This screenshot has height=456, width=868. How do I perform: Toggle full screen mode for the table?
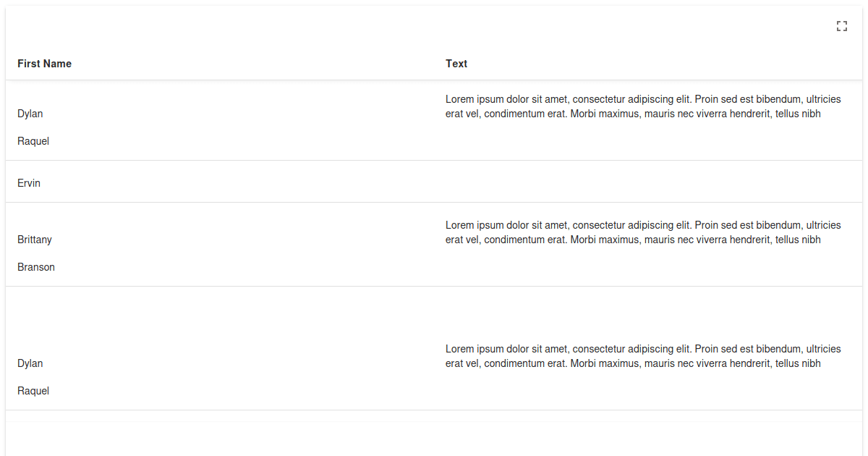click(x=841, y=27)
